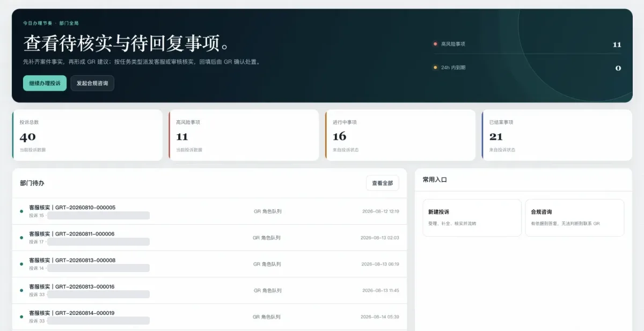
Task: Select the 高风险事项 11 stat card
Action: (244, 135)
